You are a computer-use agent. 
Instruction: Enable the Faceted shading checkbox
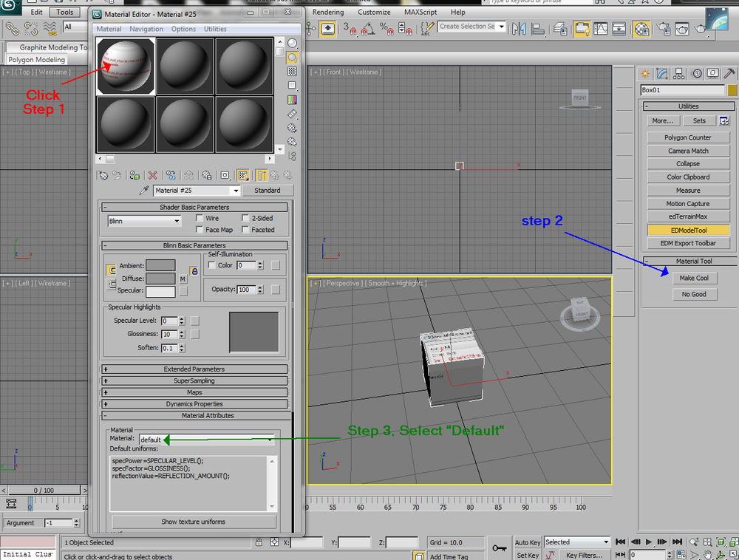click(x=245, y=230)
